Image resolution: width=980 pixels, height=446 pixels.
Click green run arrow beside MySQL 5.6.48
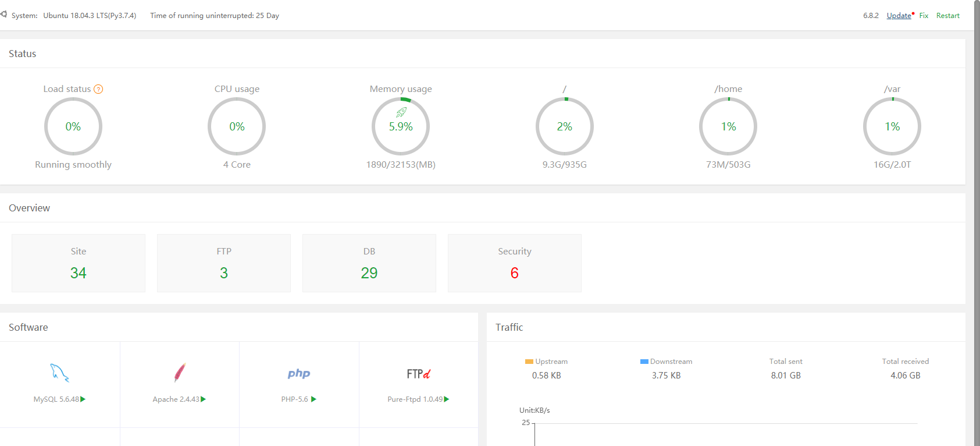[83, 399]
